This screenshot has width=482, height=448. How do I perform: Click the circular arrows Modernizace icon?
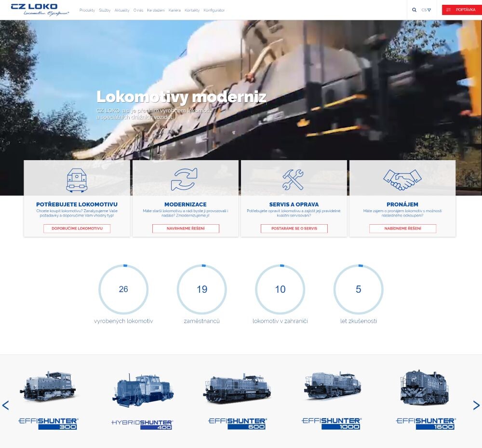pyautogui.click(x=184, y=179)
